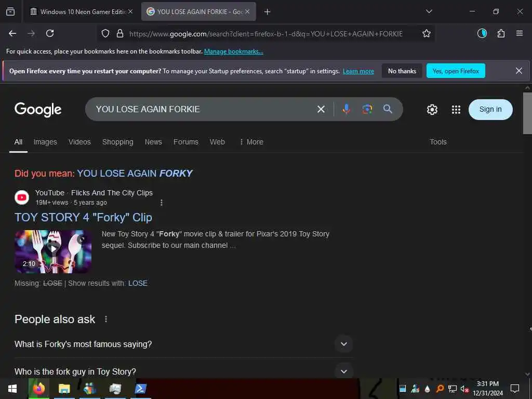
Task: Open the Extensions puzzle icon
Action: tap(501, 34)
